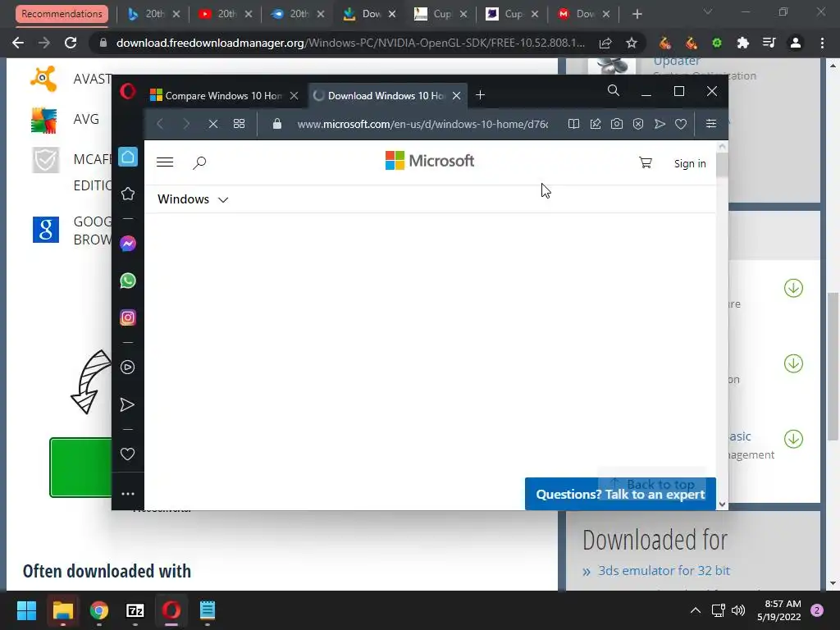Viewport: 840px width, 630px height.
Task: Go back in Chrome
Action: (18, 43)
